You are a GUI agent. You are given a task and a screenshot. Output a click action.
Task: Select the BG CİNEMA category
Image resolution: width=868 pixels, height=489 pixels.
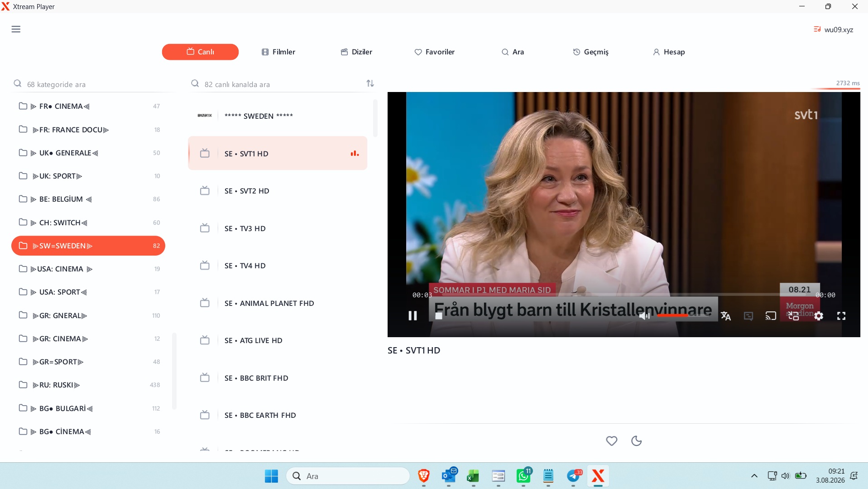click(x=88, y=431)
